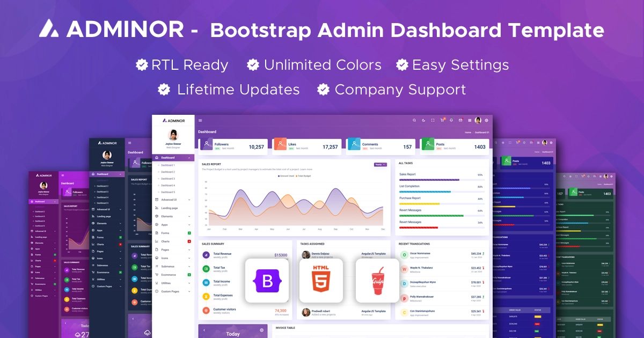Click the user avatar in top header

pos(478,120)
